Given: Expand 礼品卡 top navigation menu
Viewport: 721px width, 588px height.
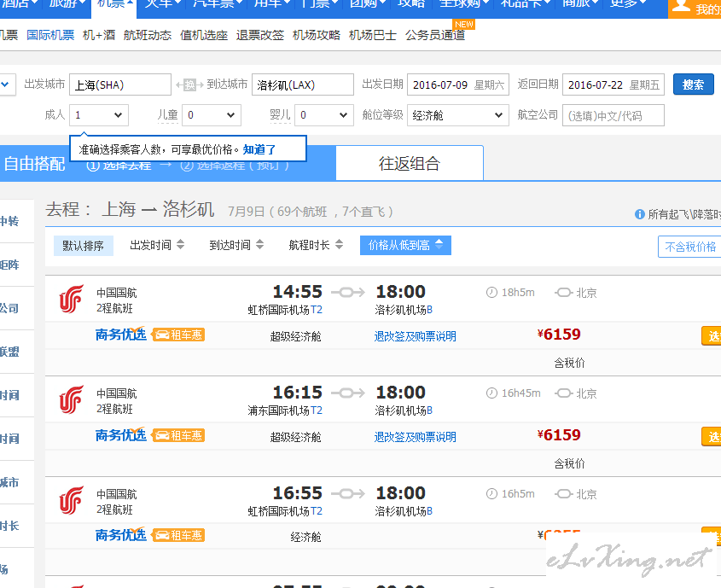Looking at the screenshot, I should 526,3.
